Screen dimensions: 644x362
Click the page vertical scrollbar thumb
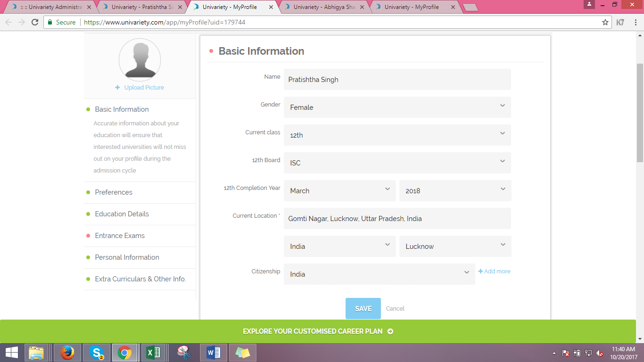pos(640,113)
